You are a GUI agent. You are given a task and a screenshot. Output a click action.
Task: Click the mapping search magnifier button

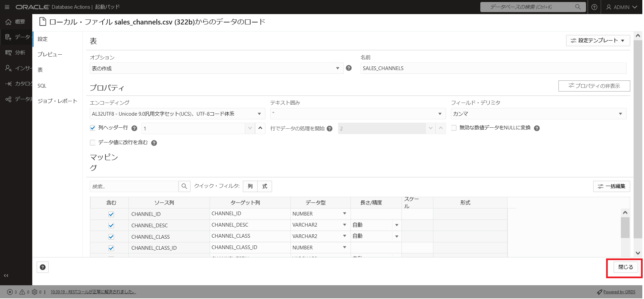184,186
